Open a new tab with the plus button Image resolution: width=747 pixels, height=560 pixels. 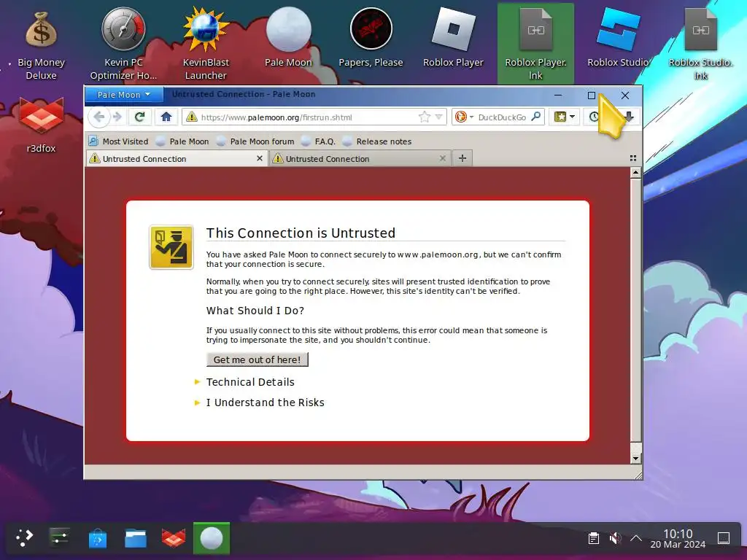click(x=462, y=158)
